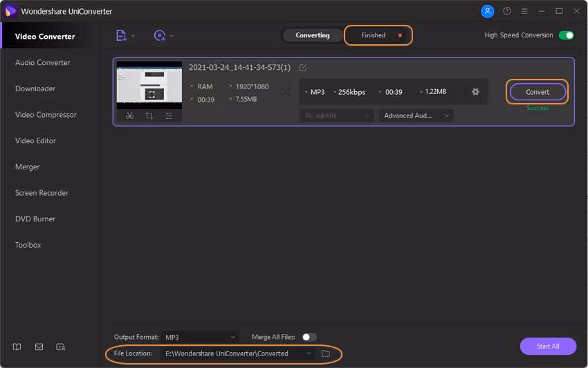
Task: Browse output folder icon
Action: [326, 353]
